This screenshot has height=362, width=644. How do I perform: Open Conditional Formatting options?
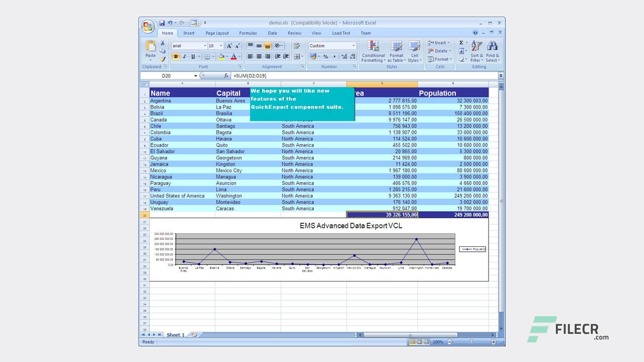(373, 53)
